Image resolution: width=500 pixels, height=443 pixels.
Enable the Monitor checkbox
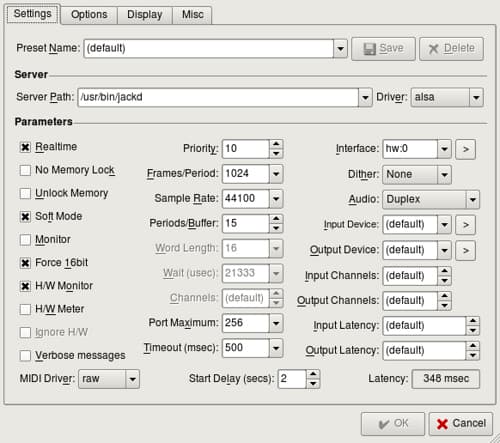[x=25, y=240]
